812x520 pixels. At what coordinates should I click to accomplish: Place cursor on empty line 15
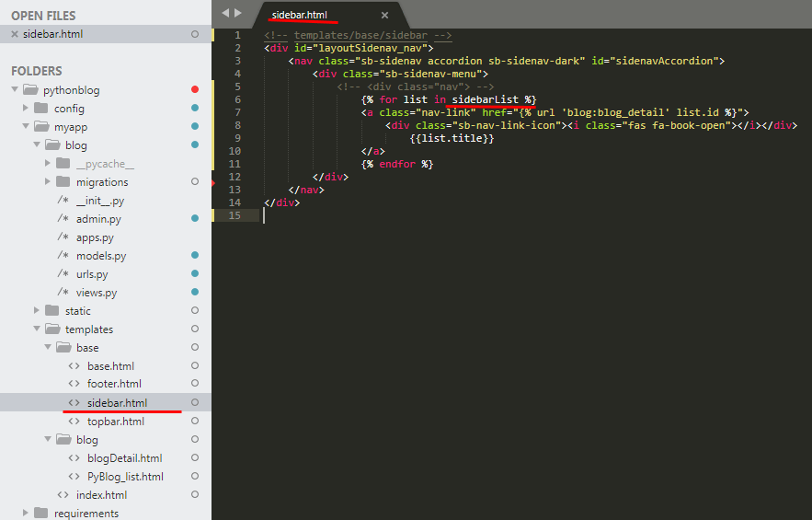pos(533,215)
